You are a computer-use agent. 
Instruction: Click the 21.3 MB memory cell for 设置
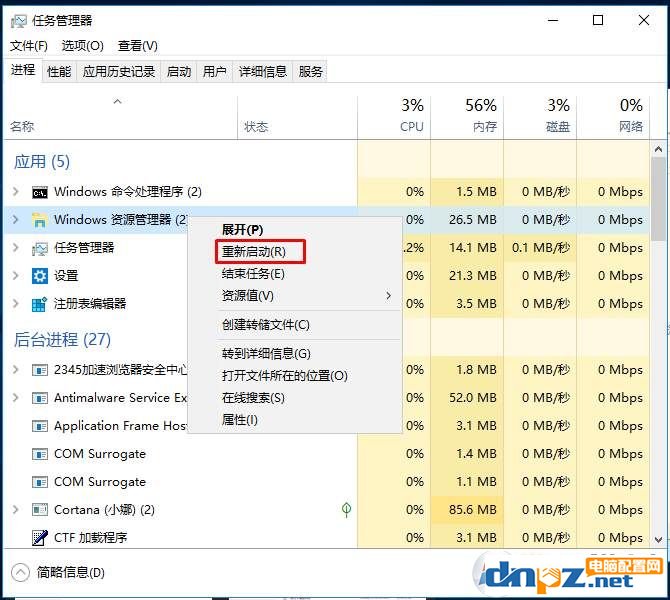[x=467, y=276]
